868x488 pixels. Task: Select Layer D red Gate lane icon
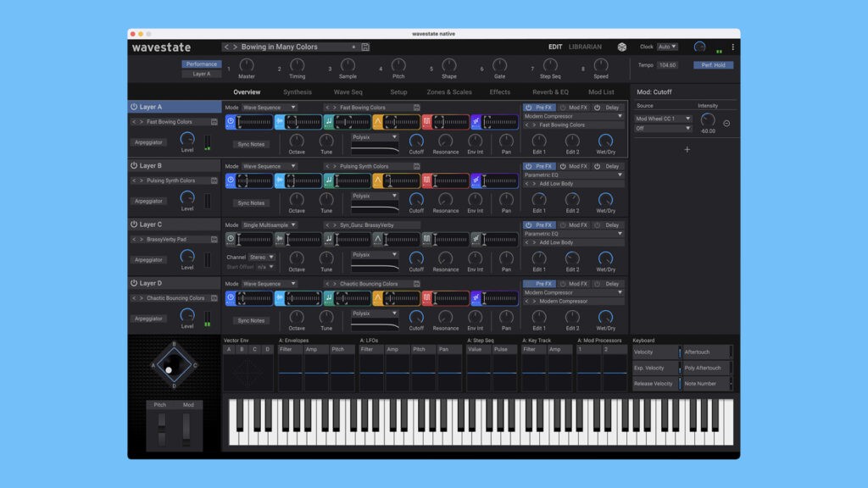[427, 298]
